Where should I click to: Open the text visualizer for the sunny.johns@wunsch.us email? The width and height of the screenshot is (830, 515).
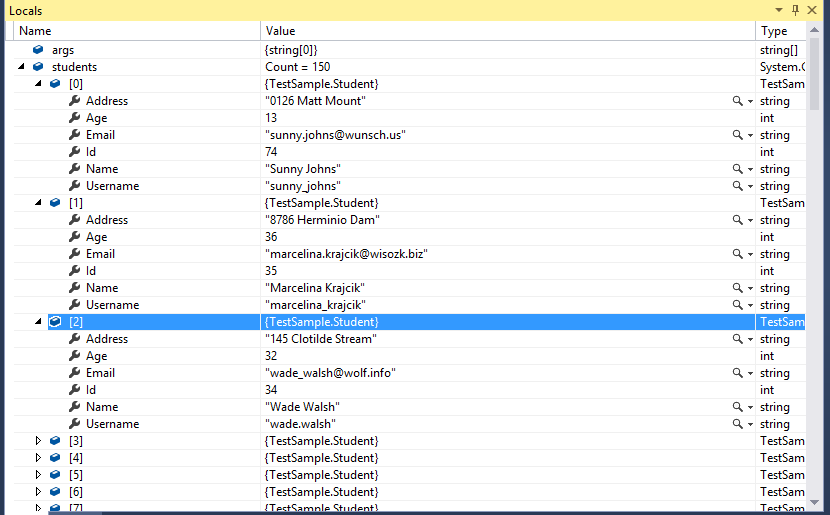pos(737,135)
